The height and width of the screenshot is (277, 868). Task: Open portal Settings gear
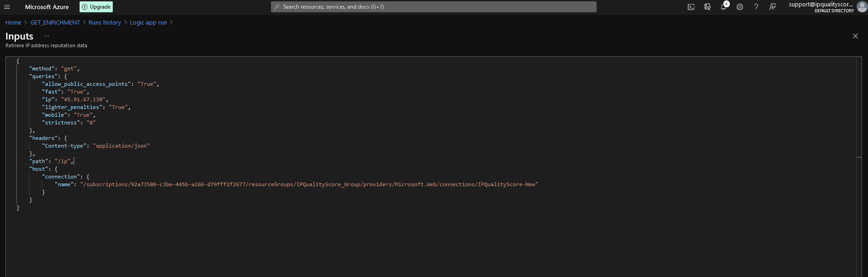[x=740, y=7]
